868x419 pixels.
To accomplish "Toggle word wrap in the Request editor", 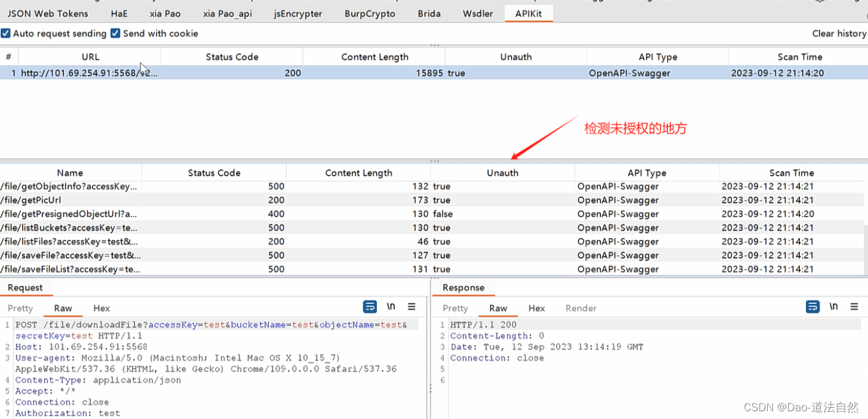I will (369, 306).
